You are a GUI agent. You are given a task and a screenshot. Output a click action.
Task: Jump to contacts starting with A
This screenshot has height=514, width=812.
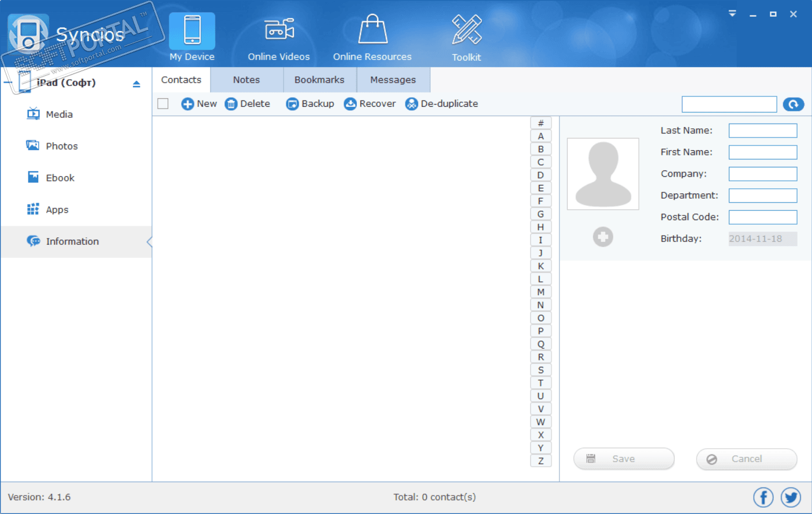click(x=541, y=136)
